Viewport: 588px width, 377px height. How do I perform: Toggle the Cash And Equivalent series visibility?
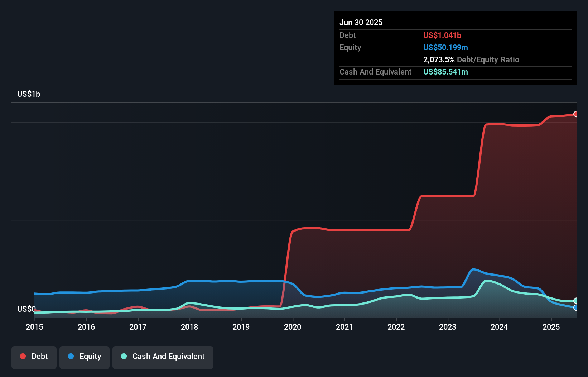(x=163, y=356)
